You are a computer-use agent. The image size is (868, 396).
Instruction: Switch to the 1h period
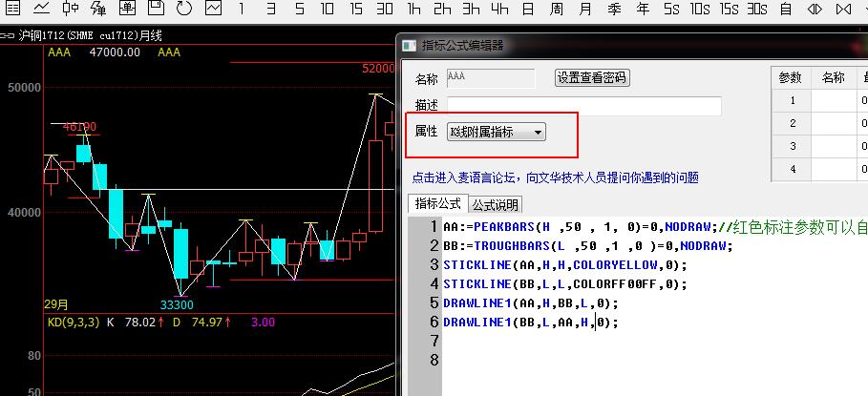413,10
